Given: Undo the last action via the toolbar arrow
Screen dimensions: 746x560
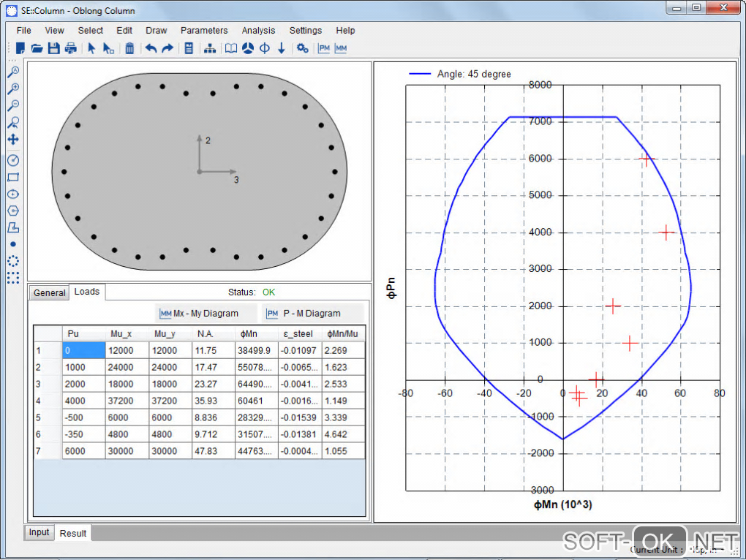Looking at the screenshot, I should click(151, 49).
